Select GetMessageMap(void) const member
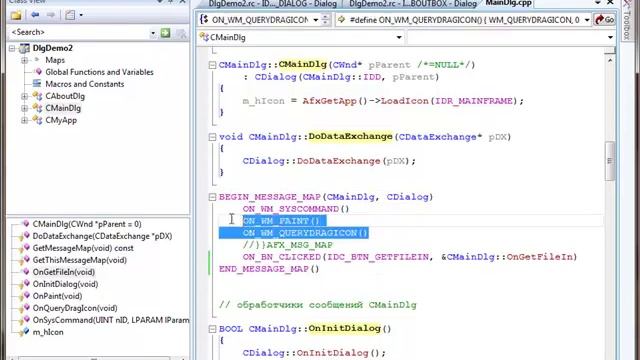640x360 pixels. point(83,248)
